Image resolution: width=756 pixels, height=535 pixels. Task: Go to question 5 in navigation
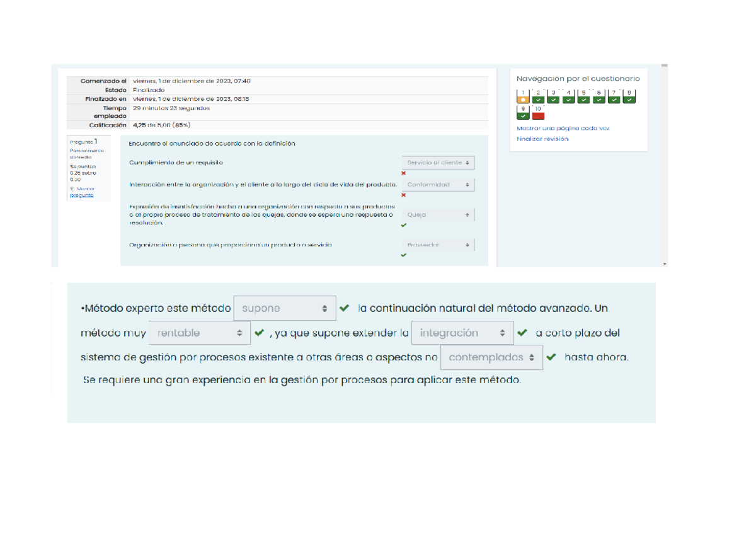coord(583,96)
